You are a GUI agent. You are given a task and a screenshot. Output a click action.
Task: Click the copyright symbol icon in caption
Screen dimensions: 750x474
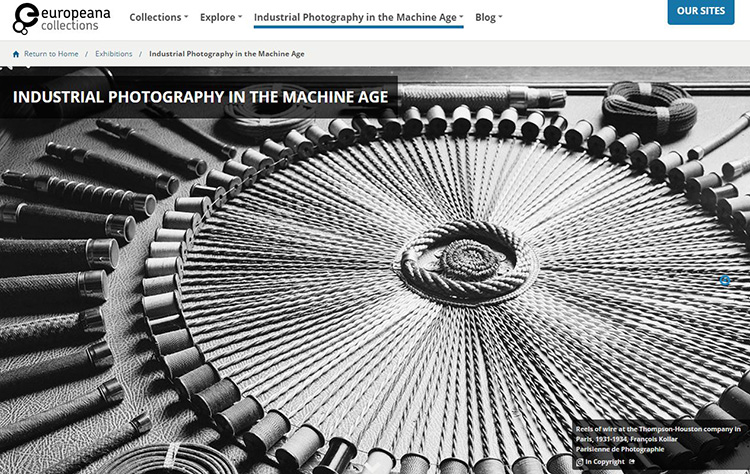(580, 462)
